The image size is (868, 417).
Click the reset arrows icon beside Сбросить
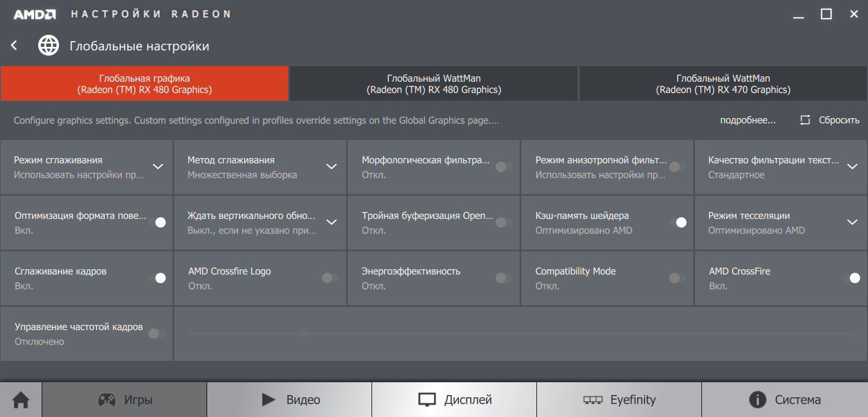805,120
